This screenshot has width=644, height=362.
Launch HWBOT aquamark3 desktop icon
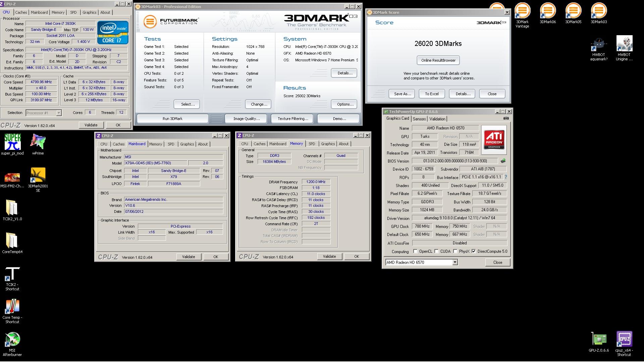[599, 49]
